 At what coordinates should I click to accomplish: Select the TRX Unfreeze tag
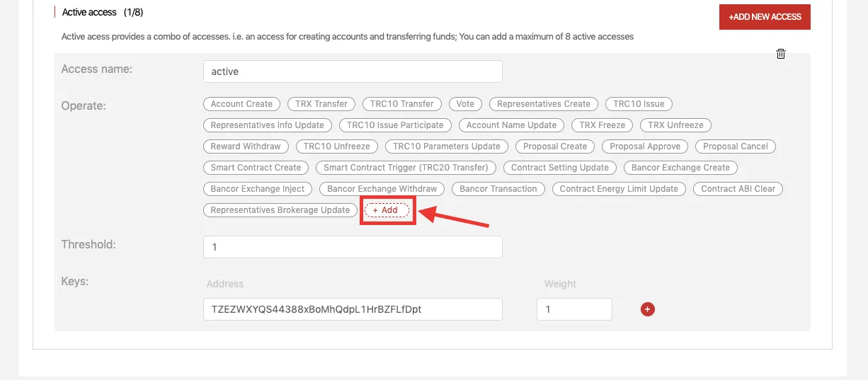(x=675, y=125)
